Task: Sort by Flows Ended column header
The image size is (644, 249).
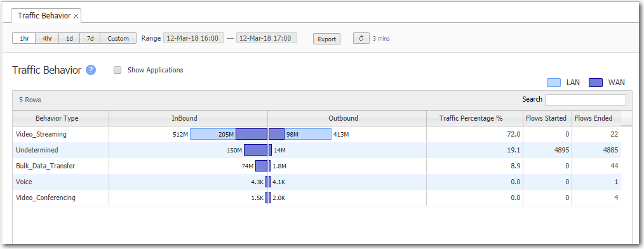Action: point(596,118)
